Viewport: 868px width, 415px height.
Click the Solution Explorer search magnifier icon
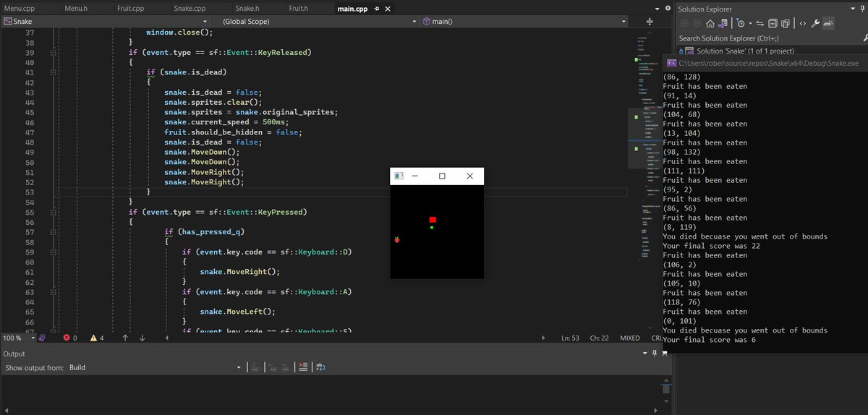864,38
